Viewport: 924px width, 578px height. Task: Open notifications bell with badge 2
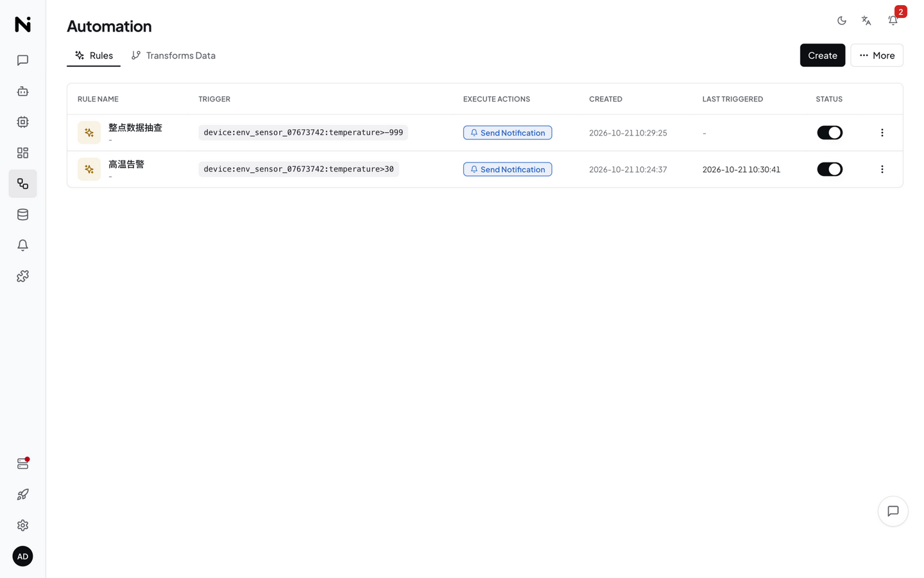(893, 21)
